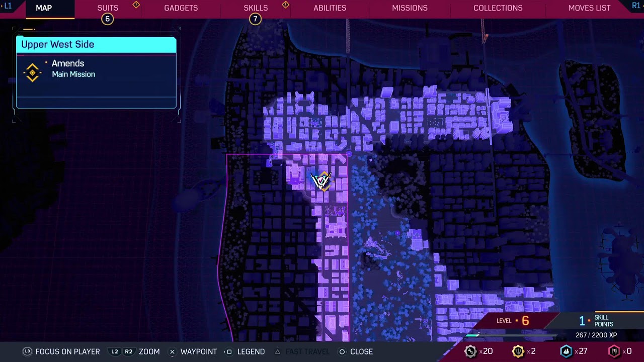The image size is (644, 362).
Task: Click the tech parts icon showing x27
Action: pyautogui.click(x=566, y=351)
